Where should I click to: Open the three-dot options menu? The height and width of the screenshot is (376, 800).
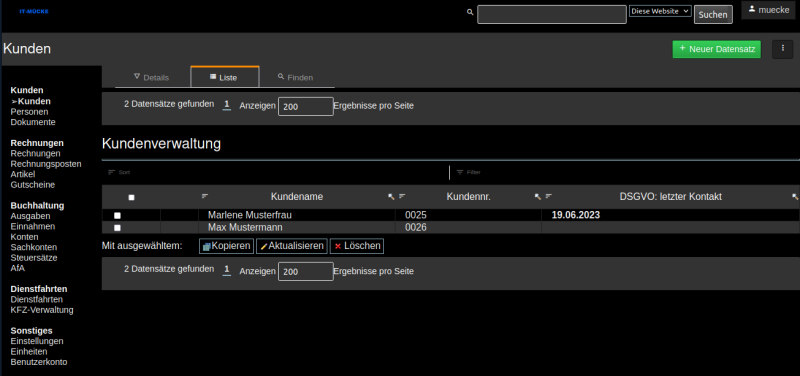(x=783, y=49)
